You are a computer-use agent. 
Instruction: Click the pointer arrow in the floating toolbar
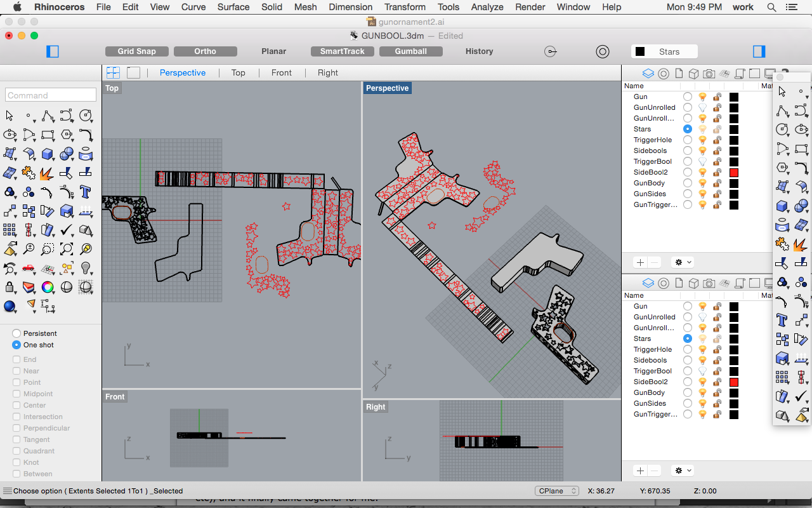(782, 92)
